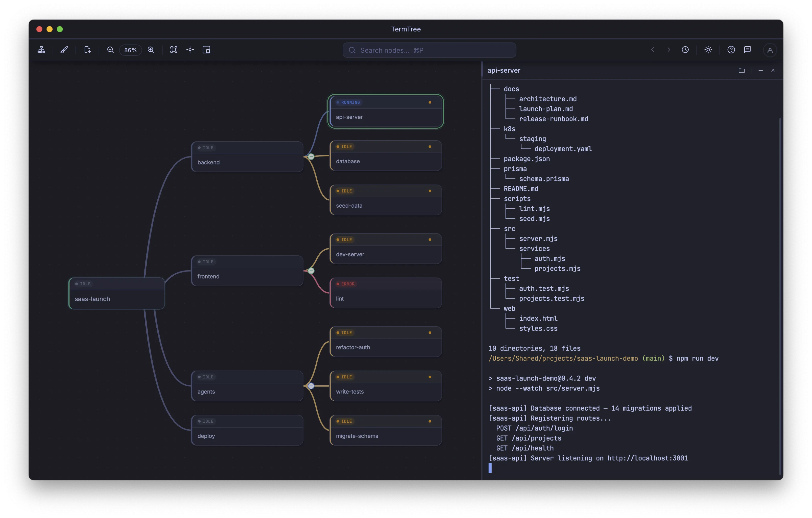Select the seed-data node
812x518 pixels.
[385, 200]
